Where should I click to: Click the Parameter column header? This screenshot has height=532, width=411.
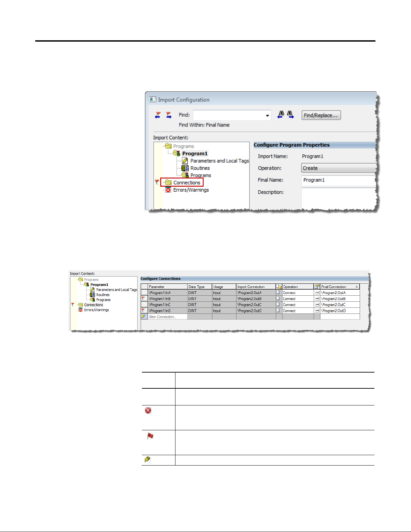(x=167, y=287)
